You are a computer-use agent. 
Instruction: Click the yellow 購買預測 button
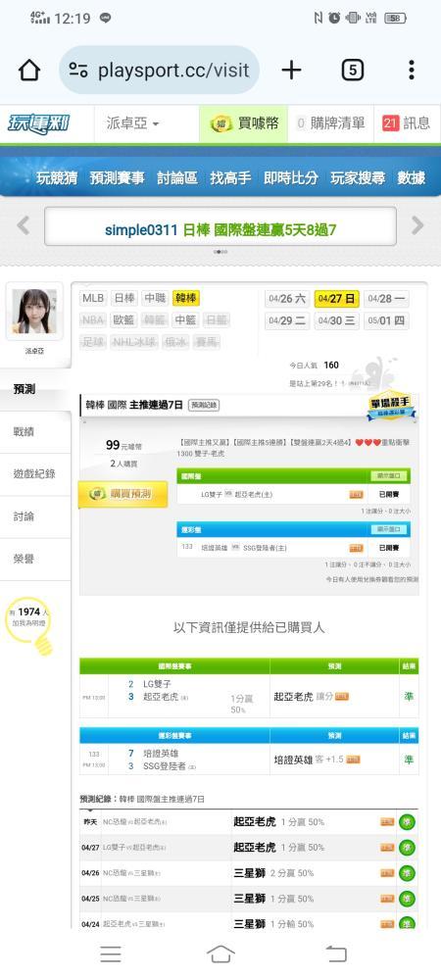[122, 494]
